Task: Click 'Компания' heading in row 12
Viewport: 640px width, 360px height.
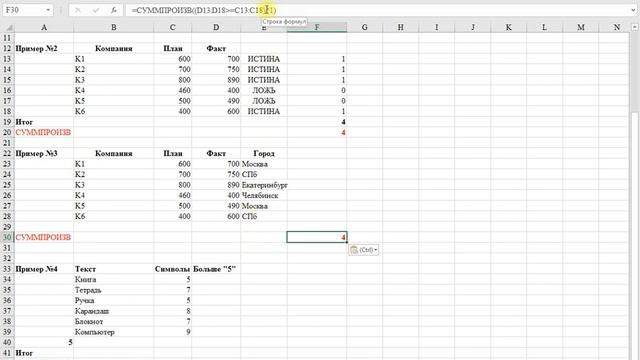Action: (113, 49)
